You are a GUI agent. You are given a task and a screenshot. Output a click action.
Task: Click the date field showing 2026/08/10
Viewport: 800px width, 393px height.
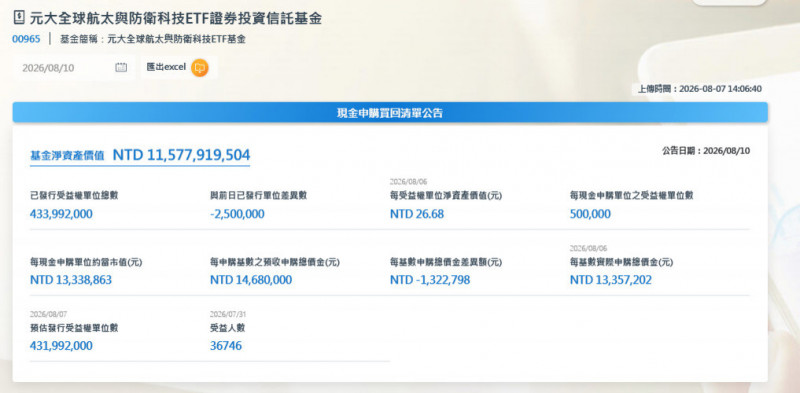74,67
